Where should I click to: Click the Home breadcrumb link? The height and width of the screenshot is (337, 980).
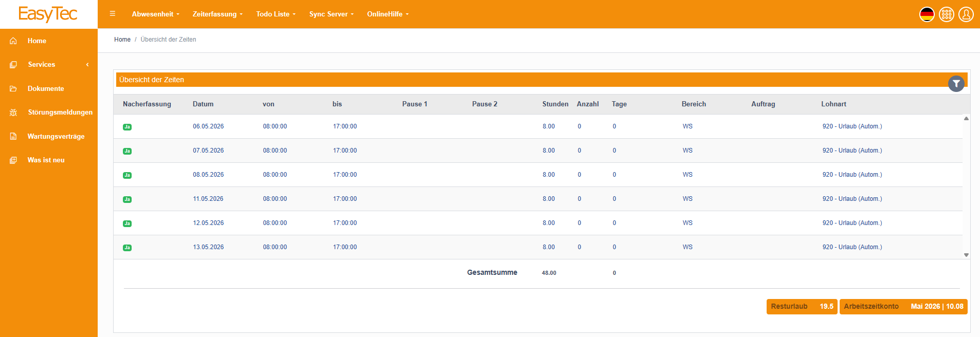click(122, 40)
